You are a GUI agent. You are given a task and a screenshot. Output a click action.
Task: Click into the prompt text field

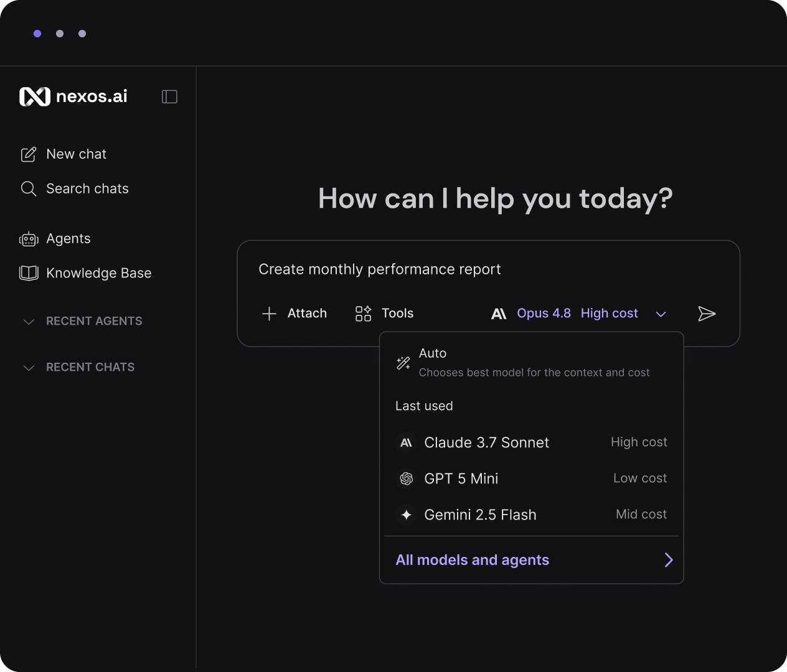pyautogui.click(x=489, y=269)
